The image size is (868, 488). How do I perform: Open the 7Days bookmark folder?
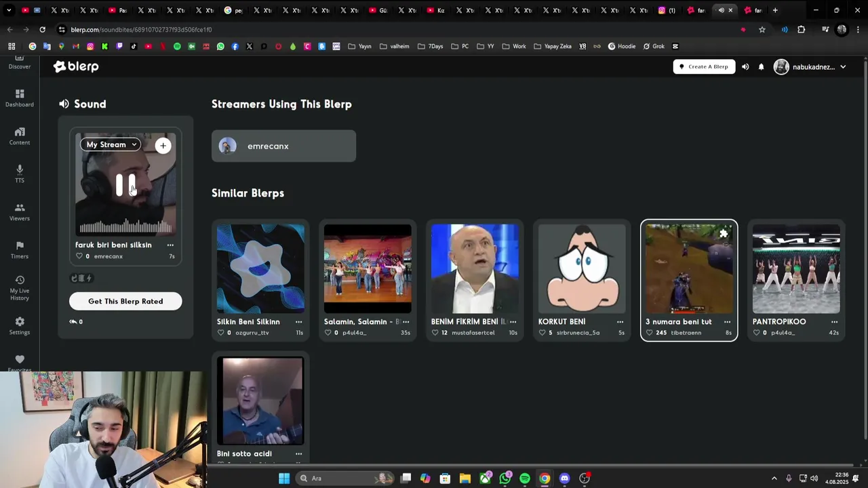click(x=430, y=46)
